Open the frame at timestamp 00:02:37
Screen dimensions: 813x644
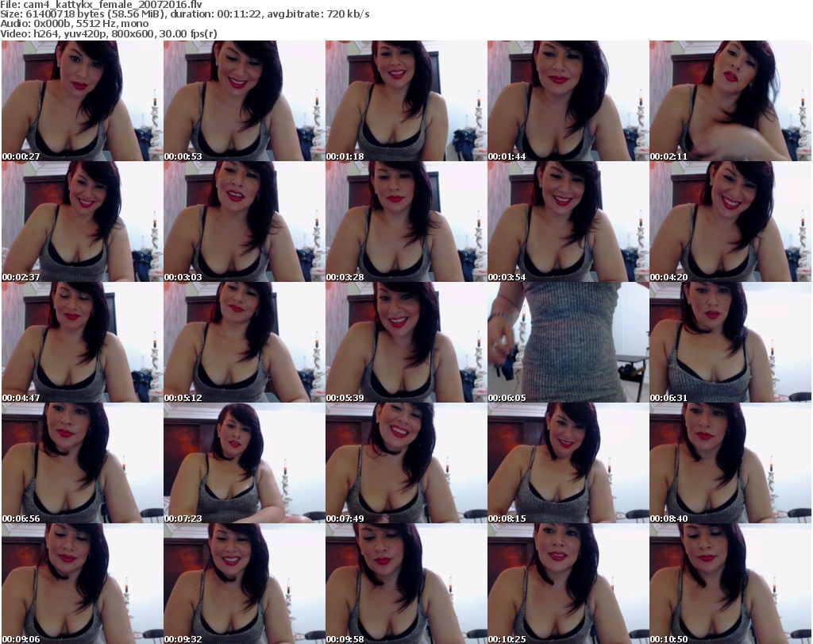pos(82,222)
